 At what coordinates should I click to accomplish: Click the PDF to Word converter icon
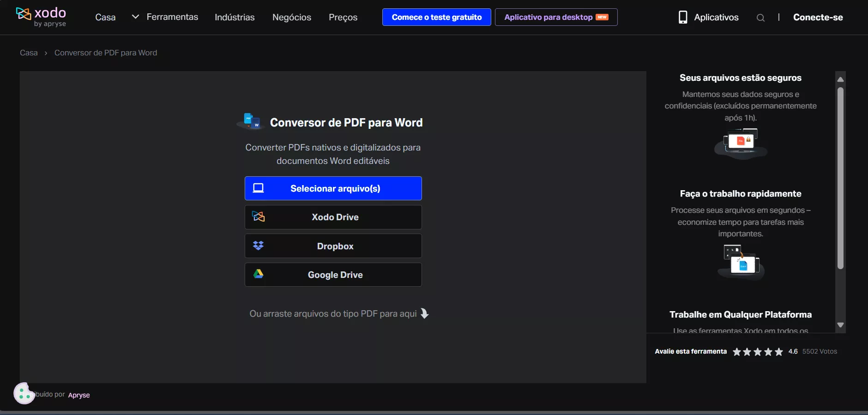click(x=252, y=121)
